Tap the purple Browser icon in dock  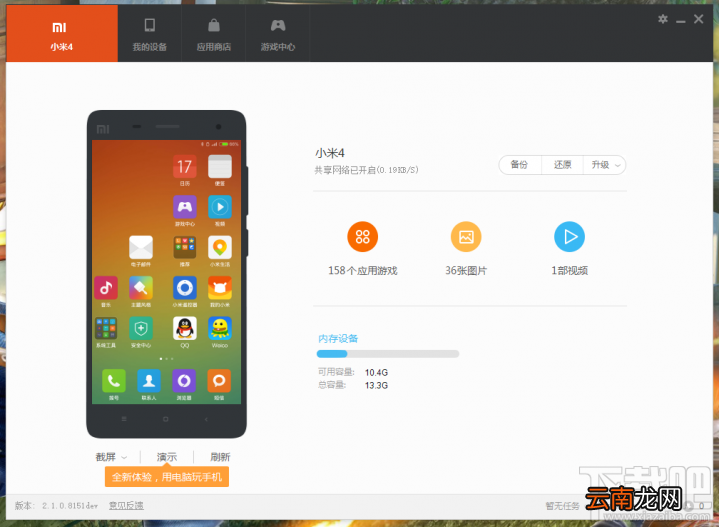[x=184, y=381]
